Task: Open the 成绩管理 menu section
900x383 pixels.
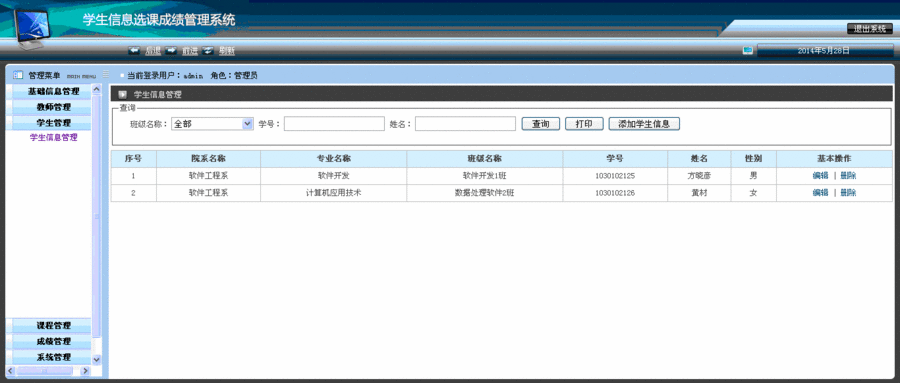Action: point(53,341)
